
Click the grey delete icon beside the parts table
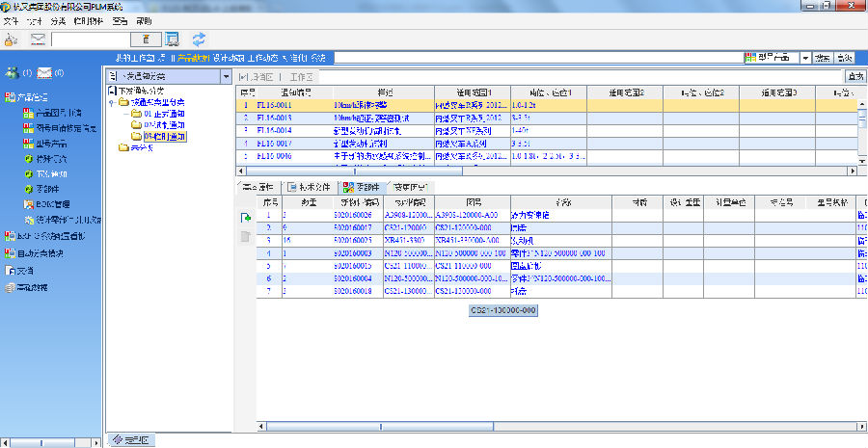click(246, 237)
